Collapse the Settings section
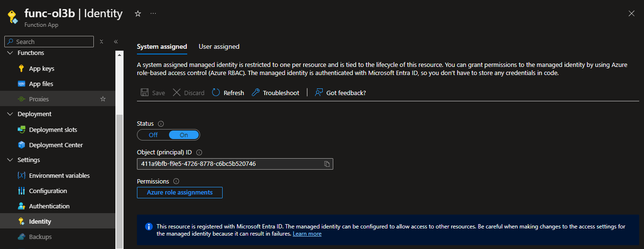644x249 pixels. (10, 160)
